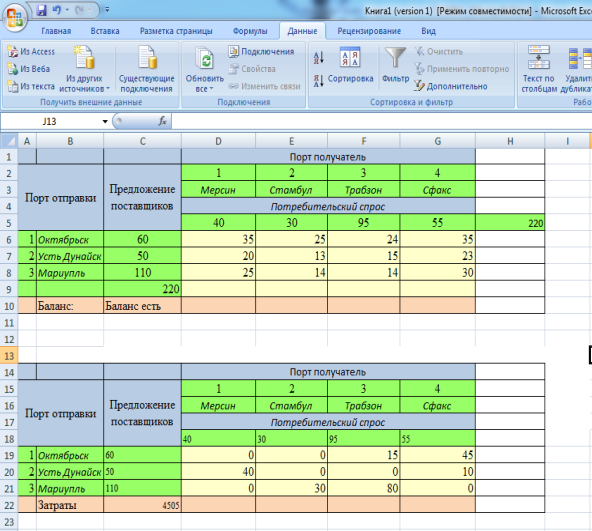The height and width of the screenshot is (531, 592).
Task: Click into the formula bar
Action: tap(381, 121)
